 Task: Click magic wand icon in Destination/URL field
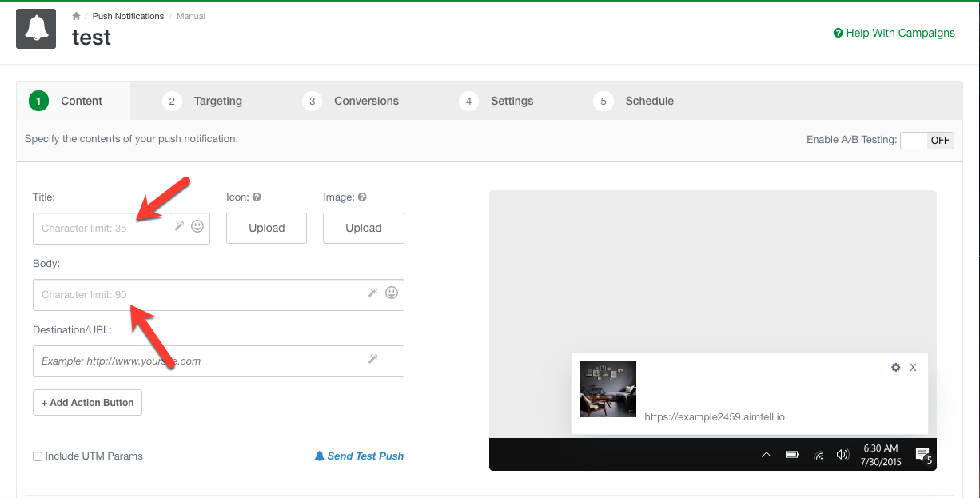[372, 360]
